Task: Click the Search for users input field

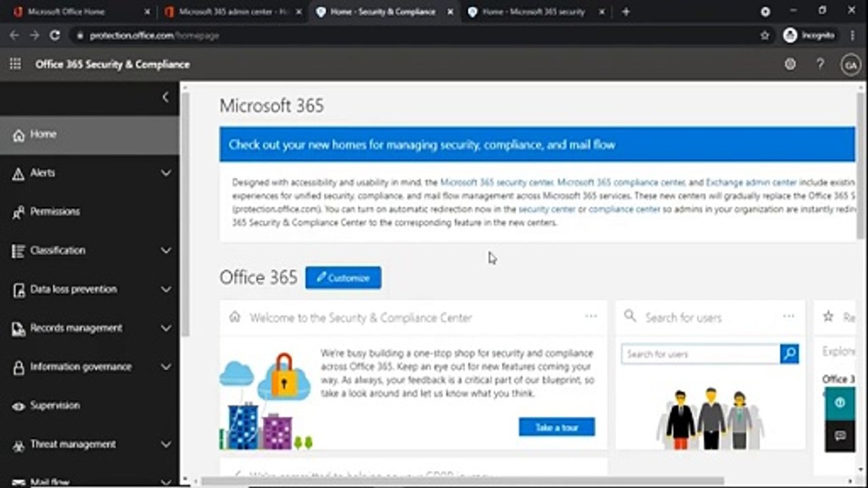Action: (x=701, y=354)
